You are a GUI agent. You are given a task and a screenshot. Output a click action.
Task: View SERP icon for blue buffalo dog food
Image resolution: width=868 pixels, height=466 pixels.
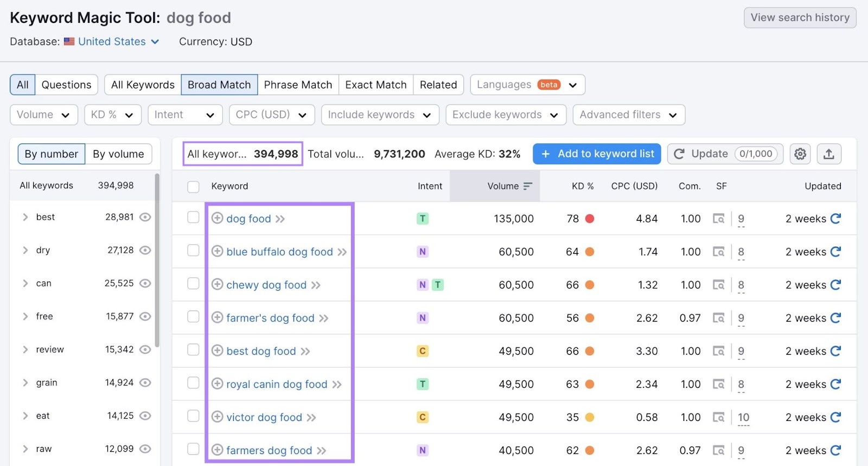(719, 252)
